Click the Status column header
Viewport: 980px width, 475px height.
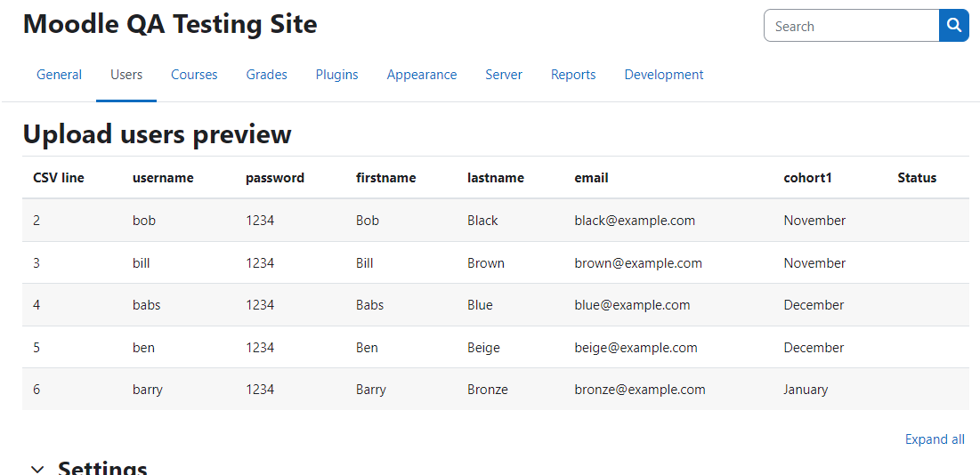tap(917, 178)
